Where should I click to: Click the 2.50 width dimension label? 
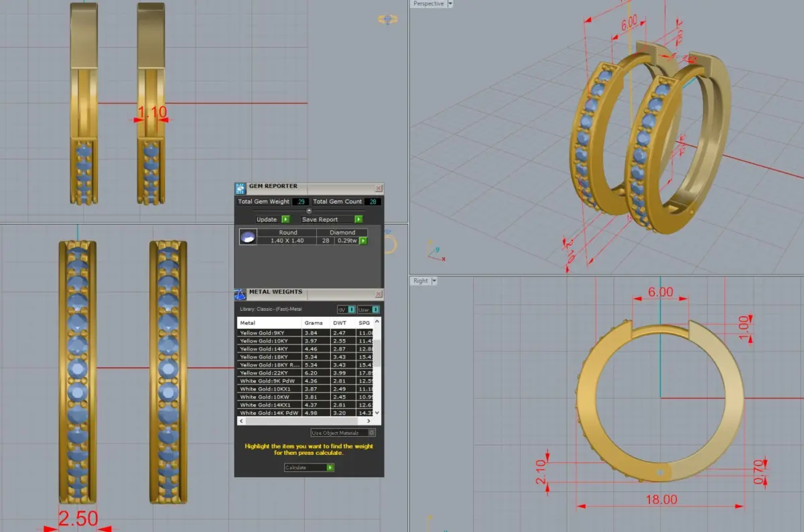click(x=78, y=519)
